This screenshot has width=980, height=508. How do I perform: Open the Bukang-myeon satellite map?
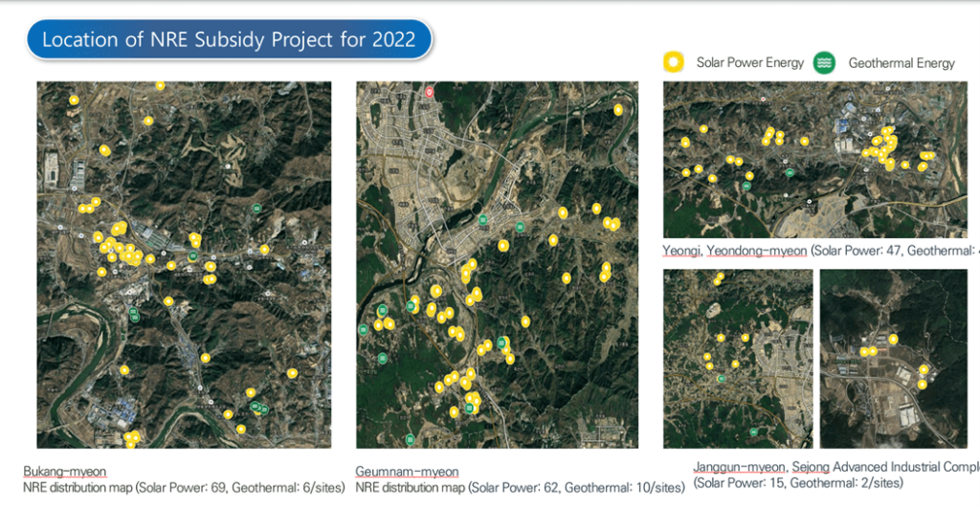tap(184, 265)
